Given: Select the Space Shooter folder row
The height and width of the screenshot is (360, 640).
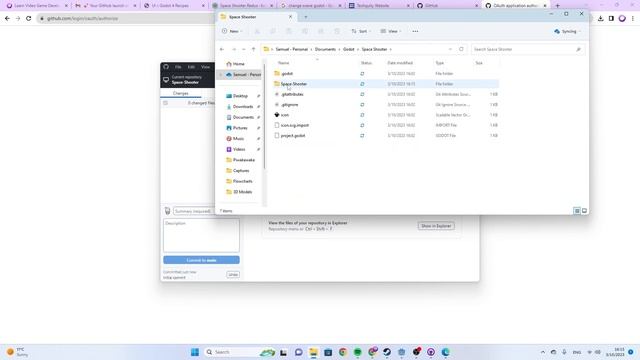Looking at the screenshot, I should pos(386,84).
